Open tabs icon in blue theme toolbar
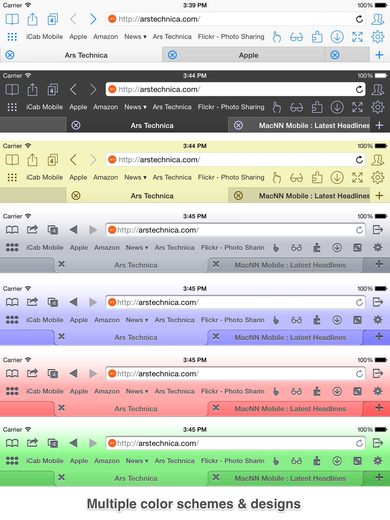Screen dimensions: 390x520 pos(53,302)
